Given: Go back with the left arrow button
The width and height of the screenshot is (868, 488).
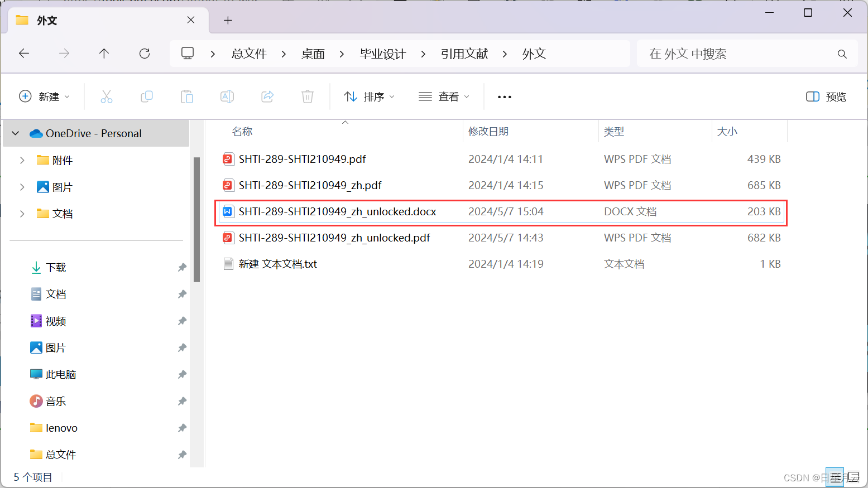Looking at the screenshot, I should tap(24, 54).
